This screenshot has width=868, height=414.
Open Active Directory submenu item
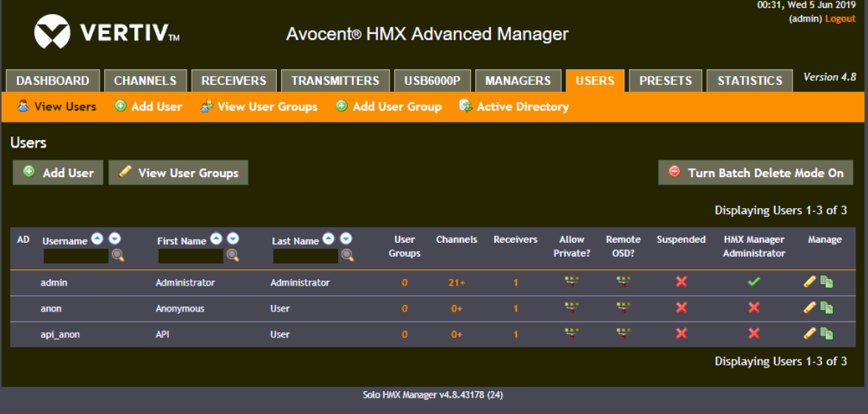[x=514, y=107]
